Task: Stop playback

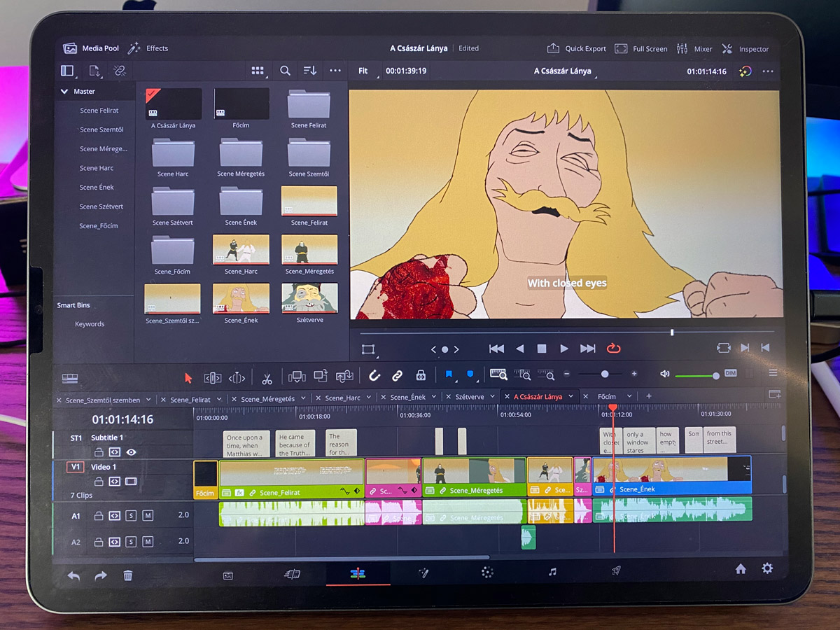Action: tap(541, 348)
